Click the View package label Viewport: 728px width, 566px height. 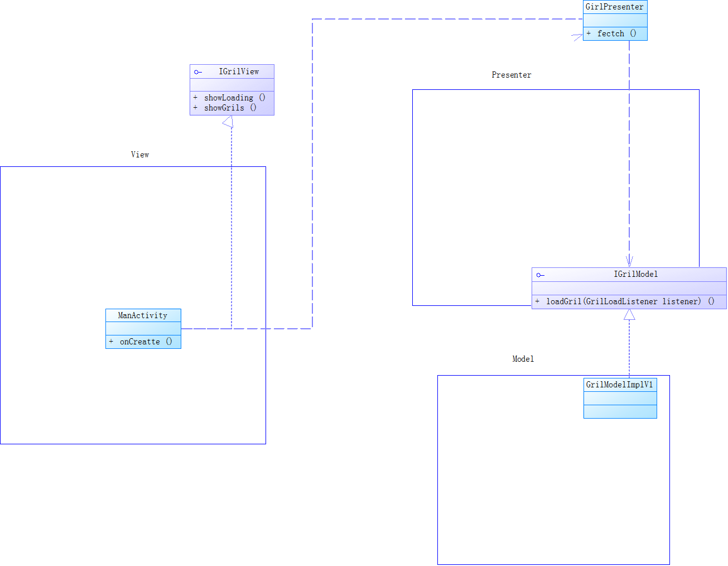pyautogui.click(x=140, y=155)
